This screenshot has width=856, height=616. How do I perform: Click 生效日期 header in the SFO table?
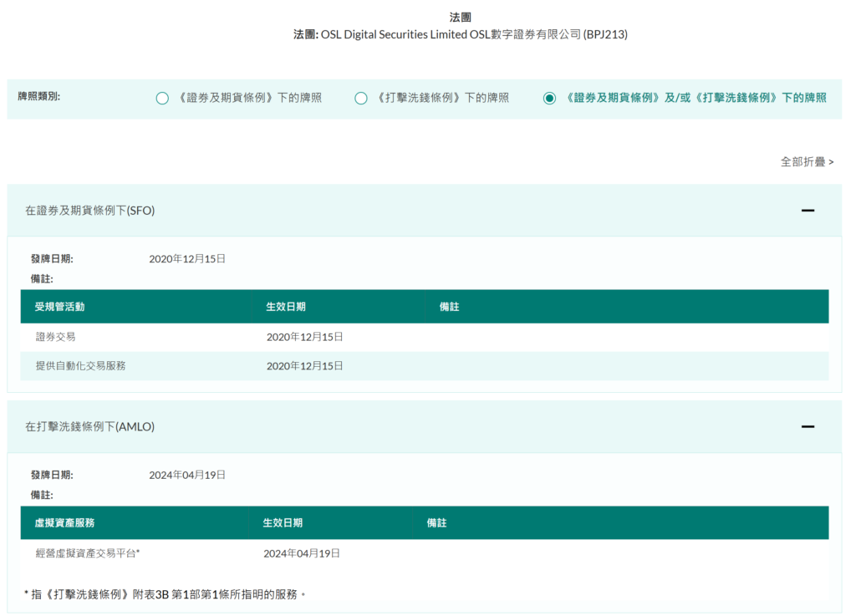coord(286,307)
